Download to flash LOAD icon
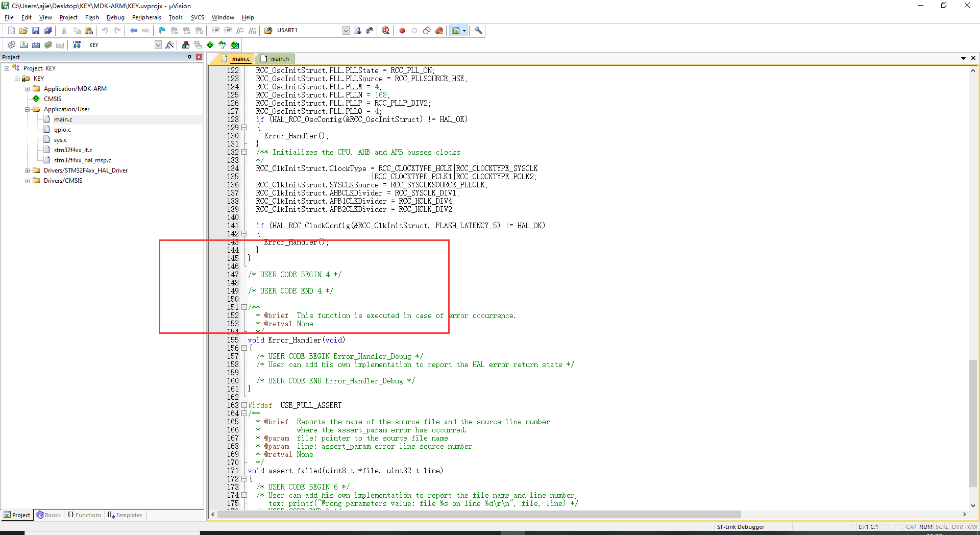This screenshot has height=535, width=980. 77,45
